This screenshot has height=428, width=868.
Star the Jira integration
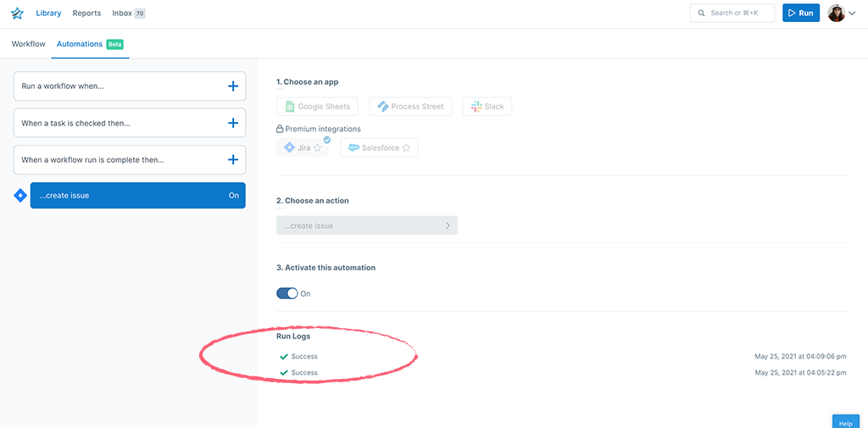pos(317,147)
